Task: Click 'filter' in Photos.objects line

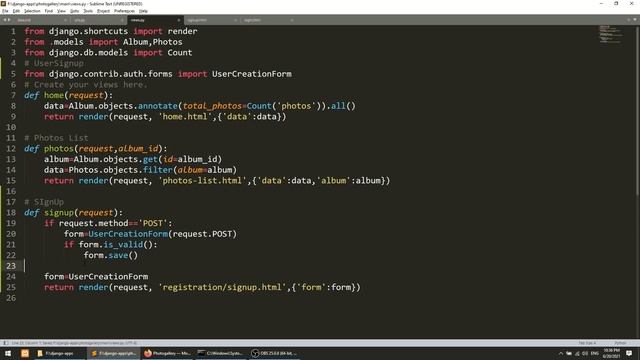Action: (x=158, y=170)
